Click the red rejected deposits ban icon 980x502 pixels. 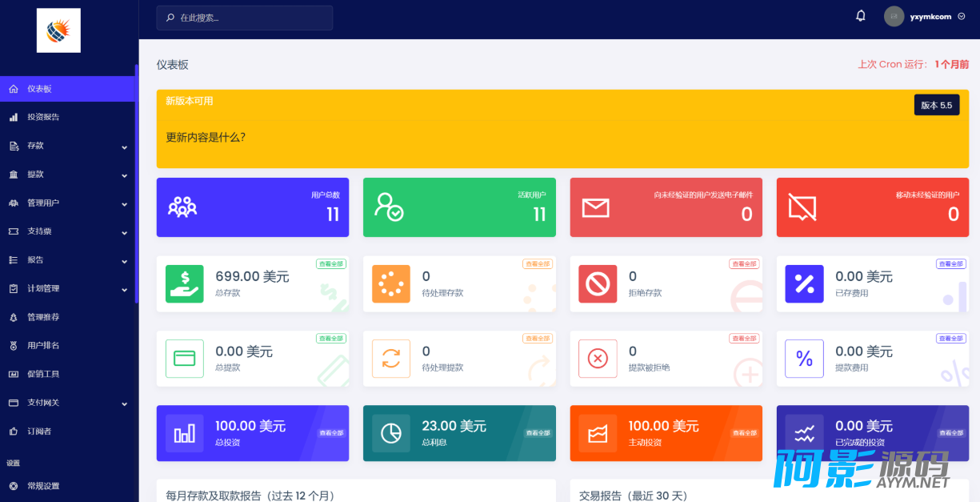pos(598,284)
